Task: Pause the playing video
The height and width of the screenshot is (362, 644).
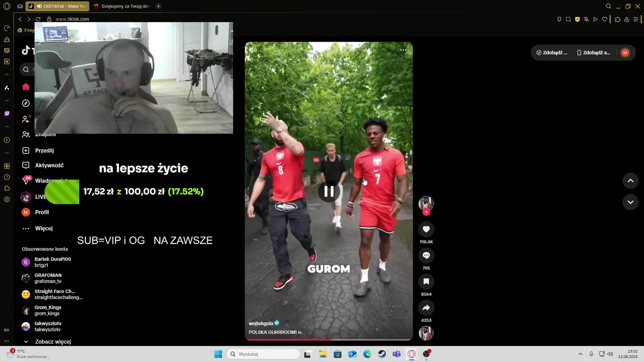Action: [x=329, y=192]
